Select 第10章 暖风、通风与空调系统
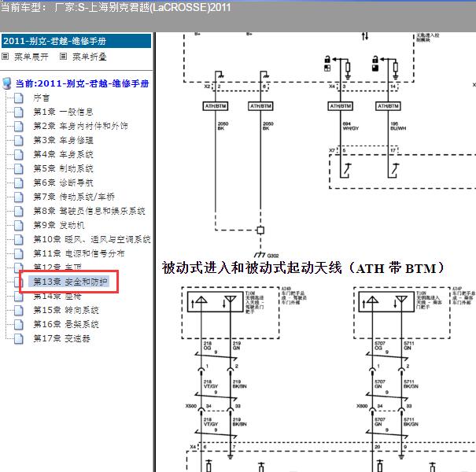476x472 pixels. [92, 239]
